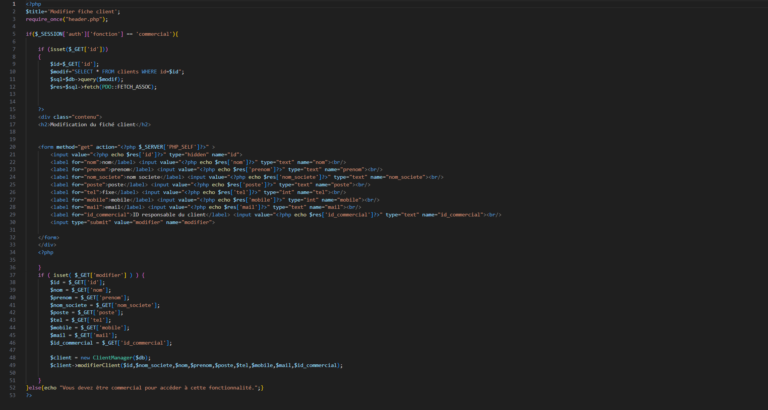Click the SELECT * FROM clients query string line
This screenshot has height=410, width=768.
point(117,72)
